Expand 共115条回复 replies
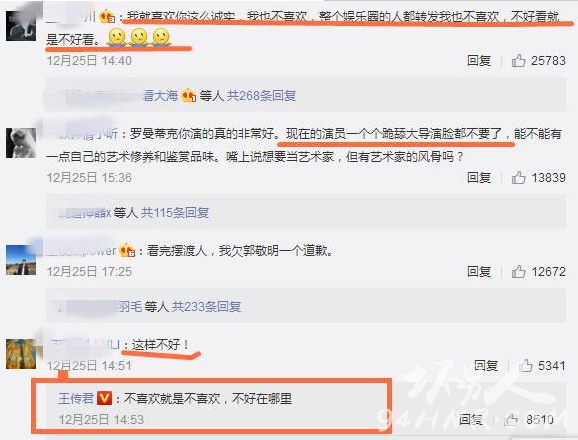Screen dimensions: 578x440 (175, 213)
